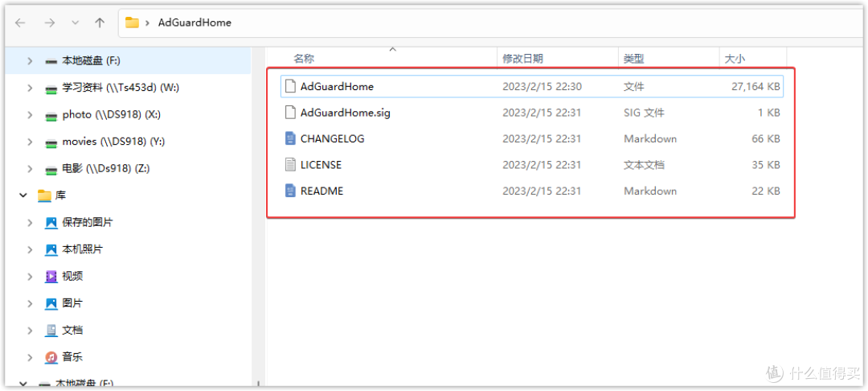The height and width of the screenshot is (391, 868).
Task: Click the 视频 library film icon
Action: pyautogui.click(x=51, y=277)
